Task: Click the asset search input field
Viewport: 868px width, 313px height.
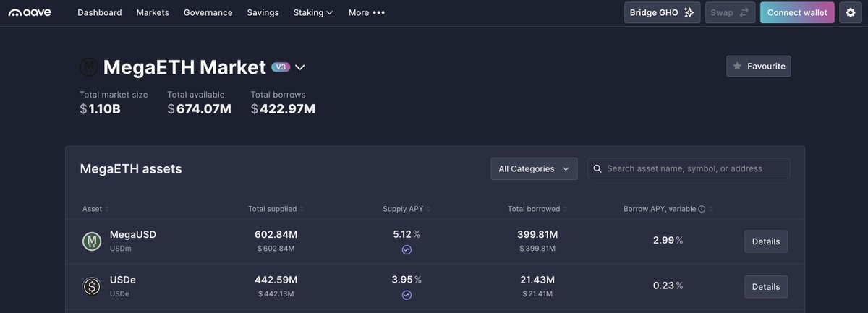Action: click(689, 168)
